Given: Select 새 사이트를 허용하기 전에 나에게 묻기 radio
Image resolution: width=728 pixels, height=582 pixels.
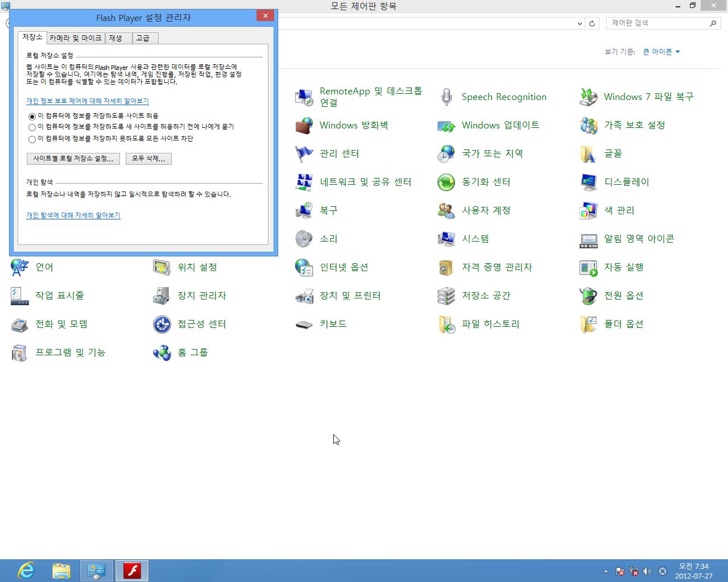Looking at the screenshot, I should point(32,128).
